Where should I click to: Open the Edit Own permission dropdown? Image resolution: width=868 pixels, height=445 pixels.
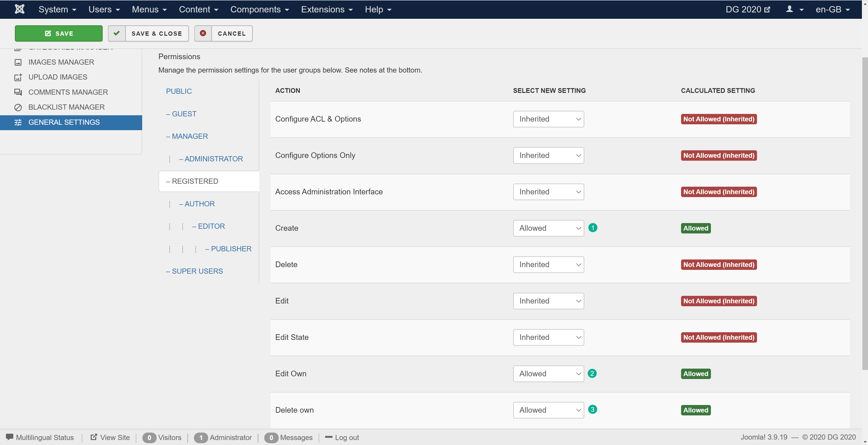pyautogui.click(x=548, y=374)
